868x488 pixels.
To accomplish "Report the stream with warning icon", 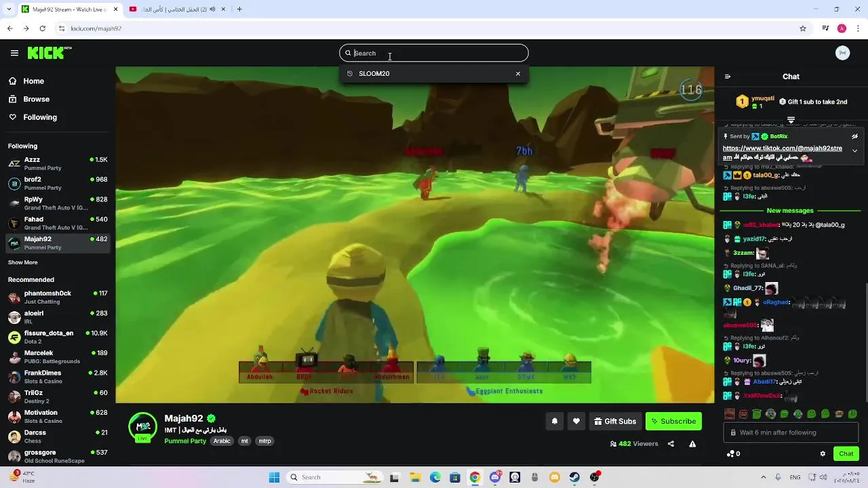I will (692, 444).
